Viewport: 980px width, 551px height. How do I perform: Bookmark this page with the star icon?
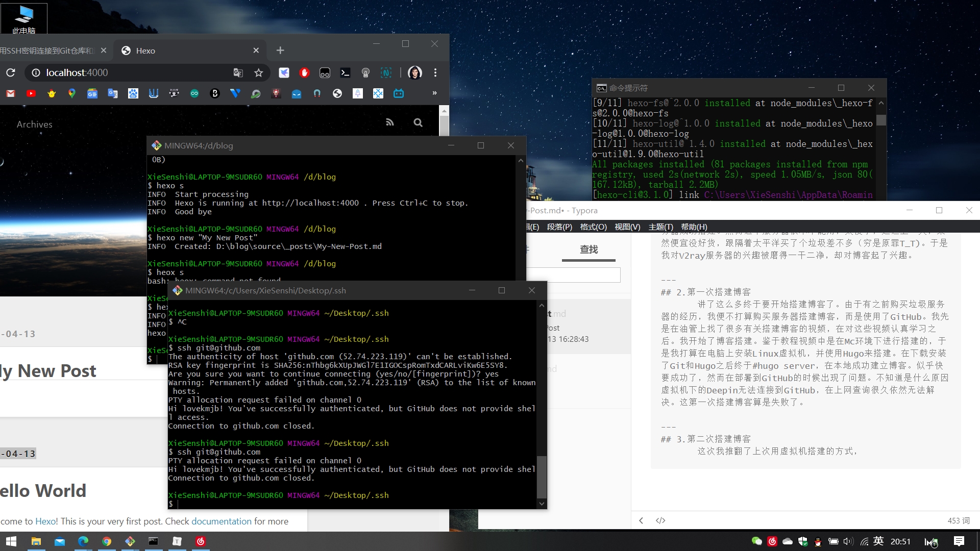[x=259, y=72]
